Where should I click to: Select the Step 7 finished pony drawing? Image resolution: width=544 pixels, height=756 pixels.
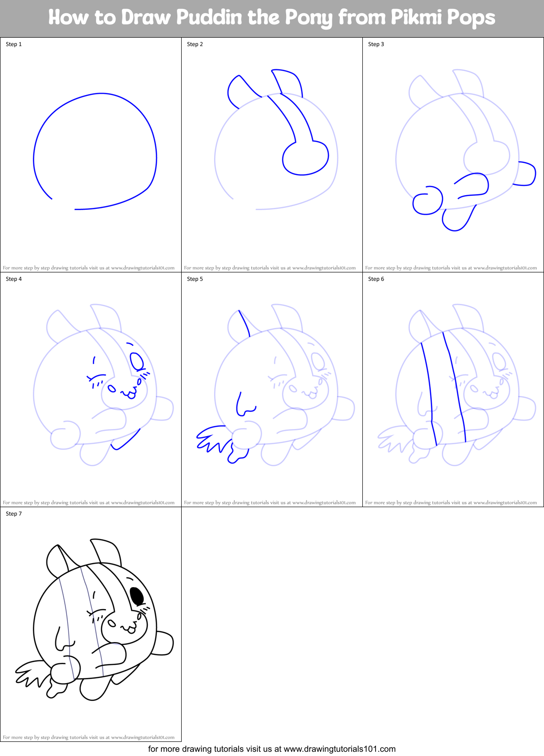94,620
